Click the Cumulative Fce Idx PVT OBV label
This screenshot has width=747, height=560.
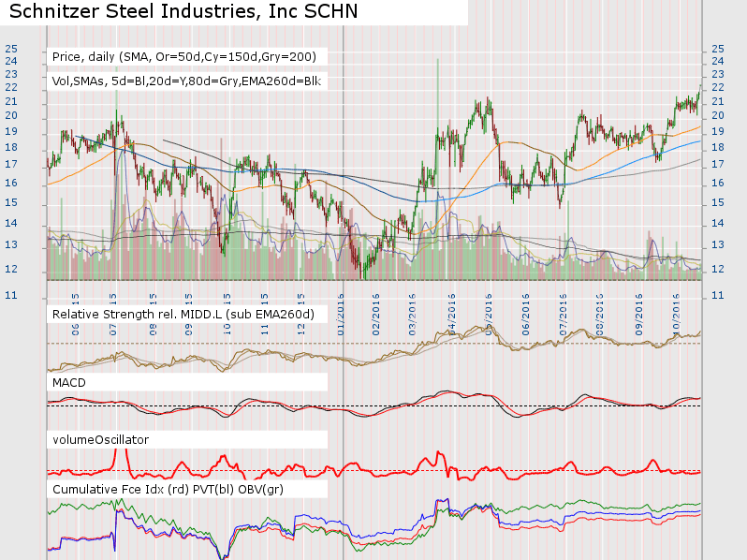click(x=168, y=490)
